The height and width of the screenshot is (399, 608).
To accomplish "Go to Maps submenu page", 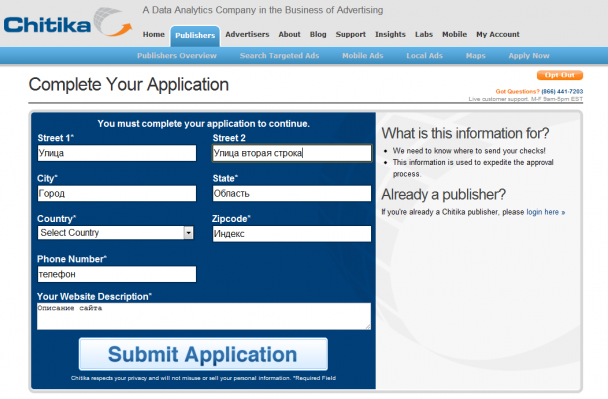I will tap(476, 56).
